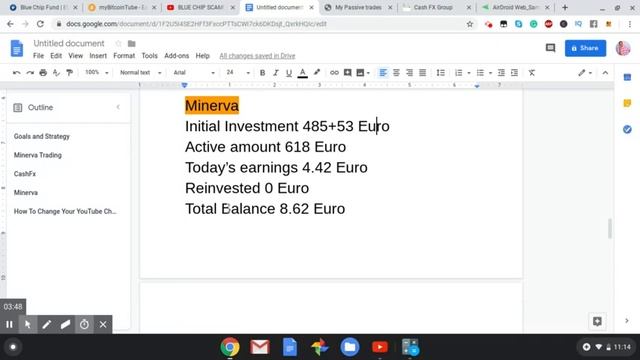Open the text color picker
This screenshot has height=360, width=640.
302,73
